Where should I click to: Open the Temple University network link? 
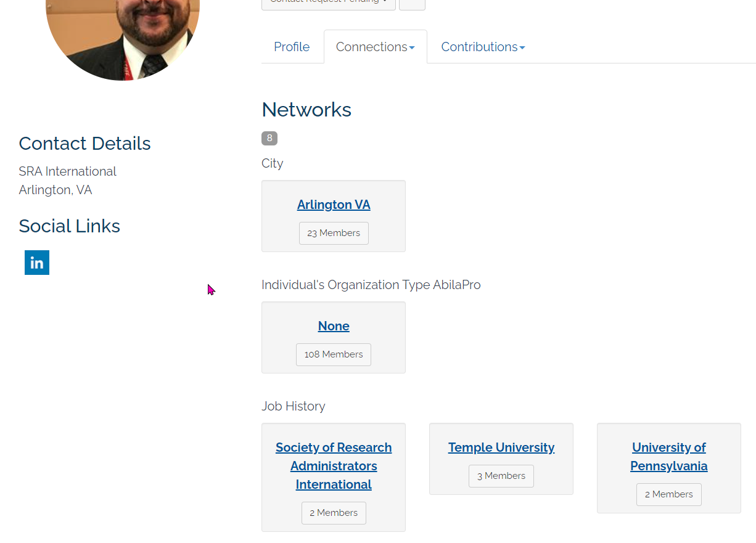[x=501, y=447]
